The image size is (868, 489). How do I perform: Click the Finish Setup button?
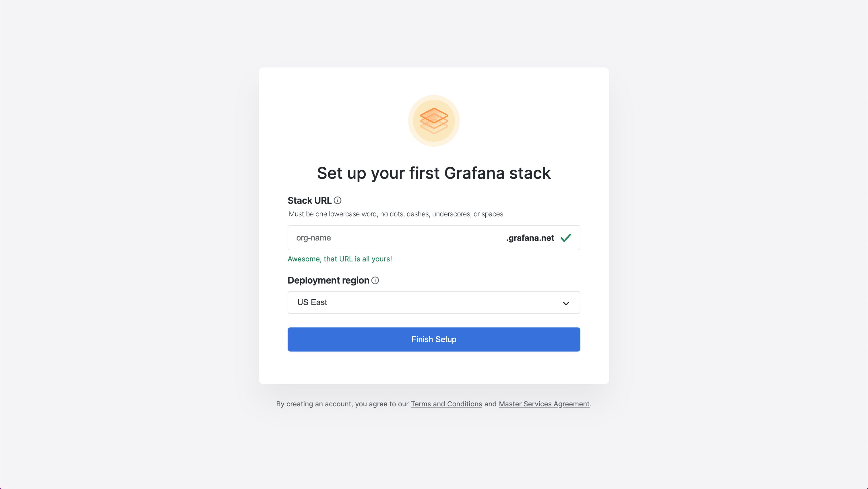[434, 339]
